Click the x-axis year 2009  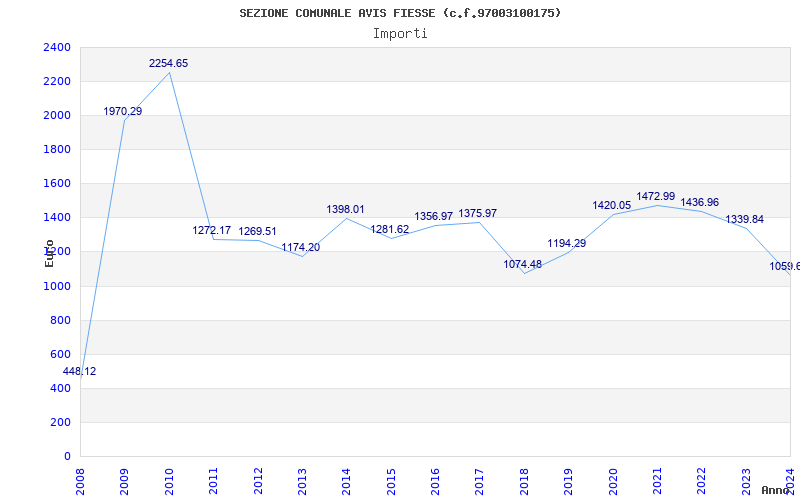click(x=124, y=481)
